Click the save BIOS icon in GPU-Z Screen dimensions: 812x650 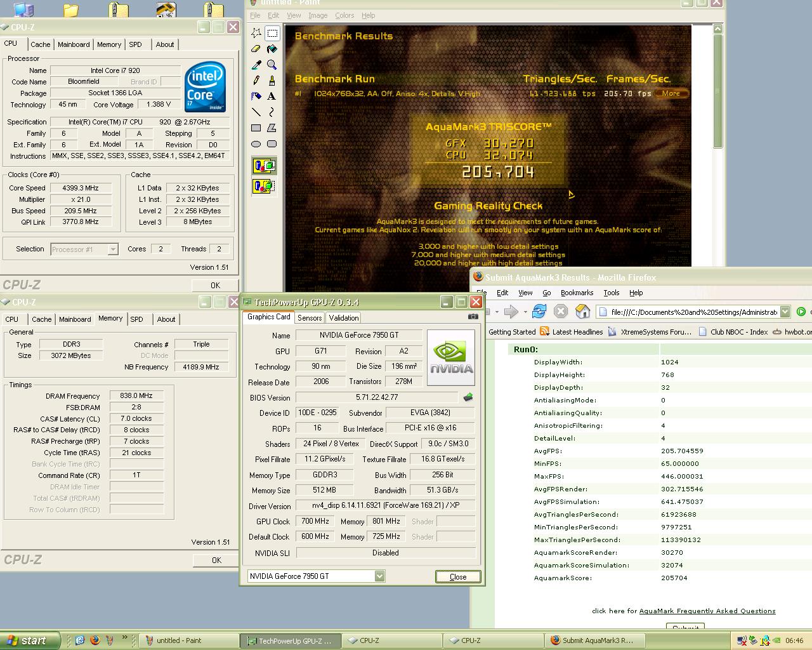coord(468,397)
